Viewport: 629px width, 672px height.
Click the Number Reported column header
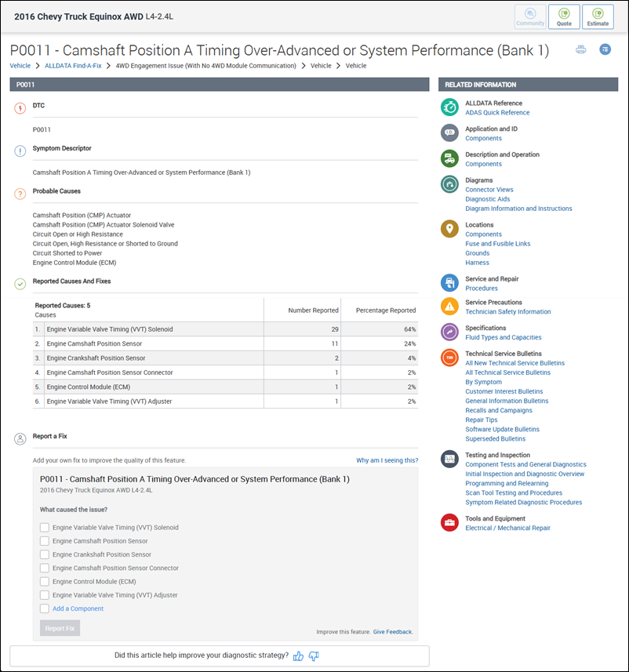(313, 311)
